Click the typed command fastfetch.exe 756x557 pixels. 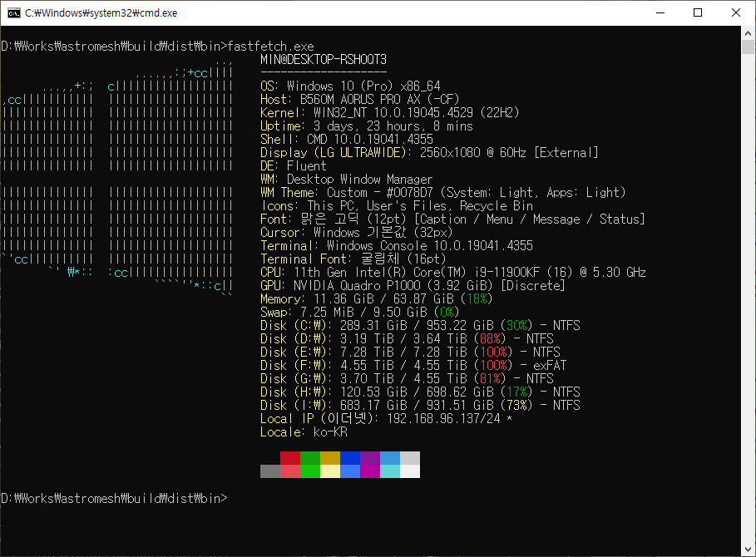270,47
